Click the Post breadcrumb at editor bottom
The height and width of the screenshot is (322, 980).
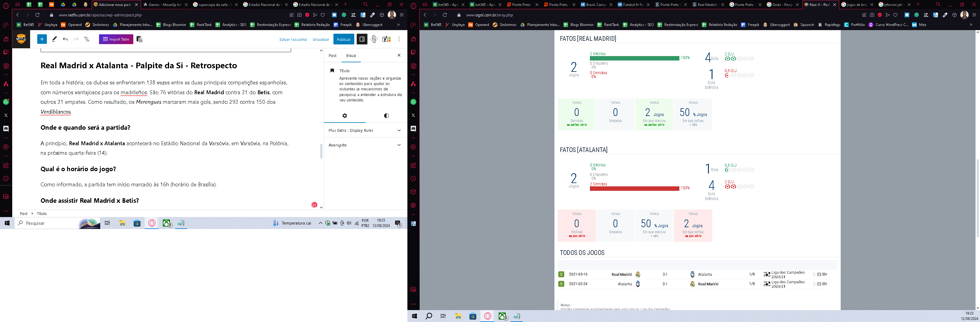coord(24,214)
